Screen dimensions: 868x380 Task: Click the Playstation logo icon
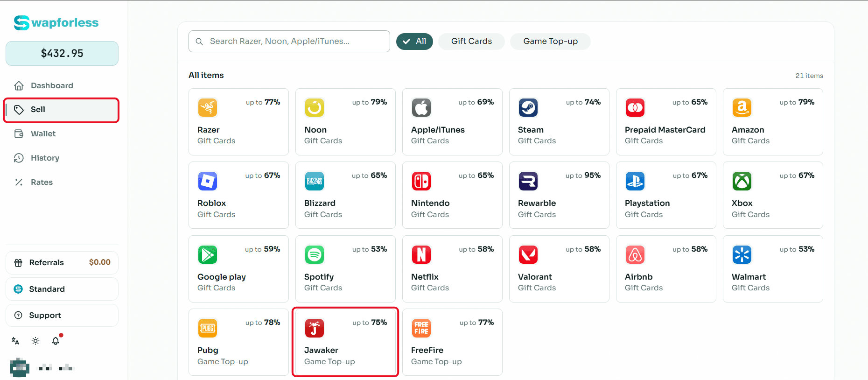[x=635, y=181]
